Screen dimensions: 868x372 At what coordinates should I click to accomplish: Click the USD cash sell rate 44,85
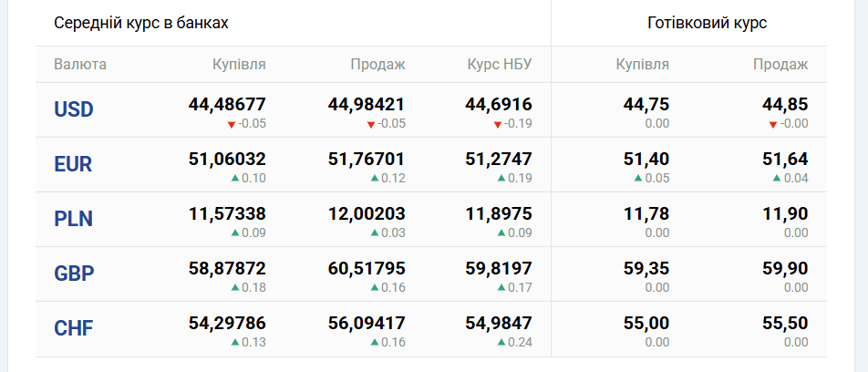[785, 104]
